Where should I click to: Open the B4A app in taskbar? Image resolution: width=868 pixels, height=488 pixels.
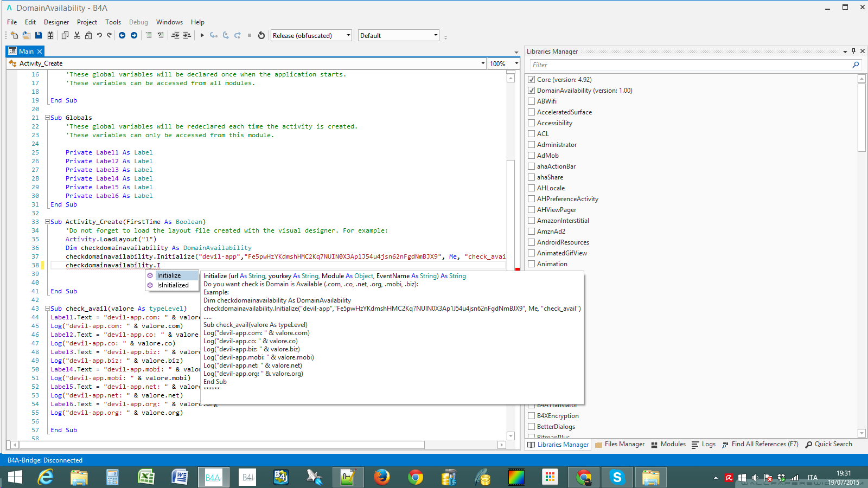coord(213,477)
